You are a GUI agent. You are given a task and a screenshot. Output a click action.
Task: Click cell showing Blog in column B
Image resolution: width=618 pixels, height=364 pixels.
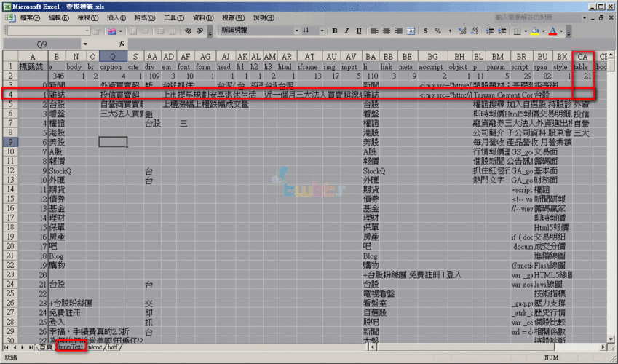(57, 256)
